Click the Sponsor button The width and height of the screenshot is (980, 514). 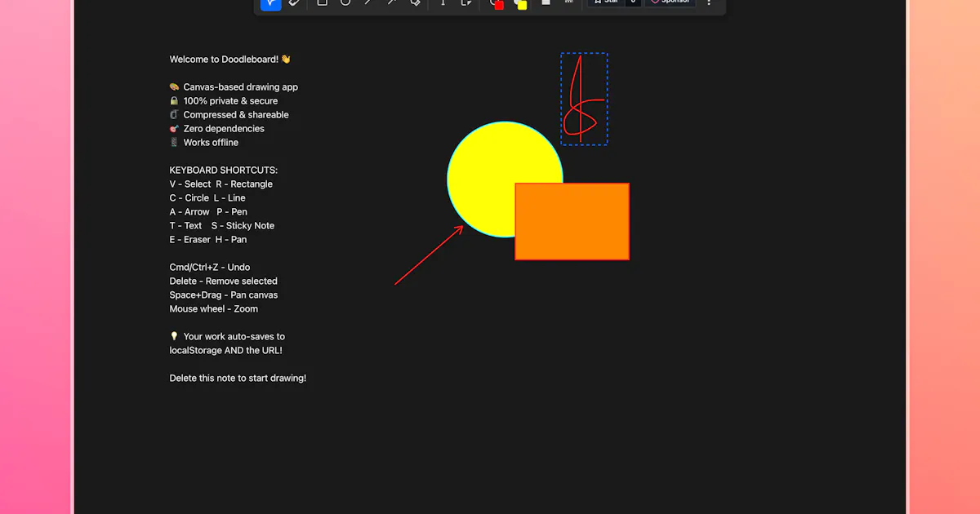(670, 2)
